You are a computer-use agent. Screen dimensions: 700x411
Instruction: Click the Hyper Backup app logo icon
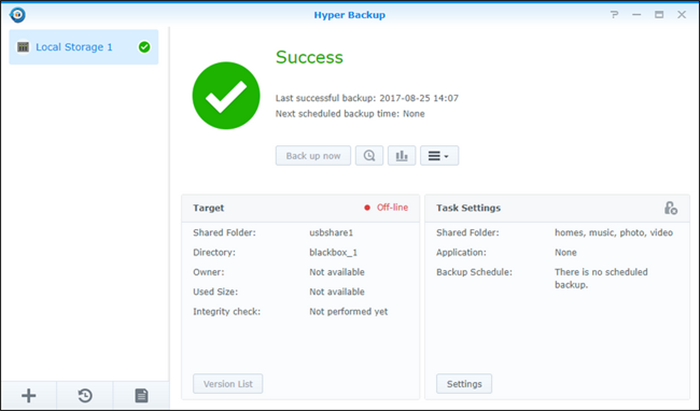(17, 15)
